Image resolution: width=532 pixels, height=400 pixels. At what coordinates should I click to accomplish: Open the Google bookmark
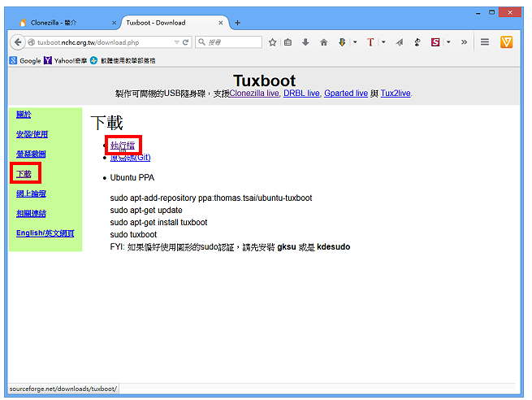pos(25,61)
